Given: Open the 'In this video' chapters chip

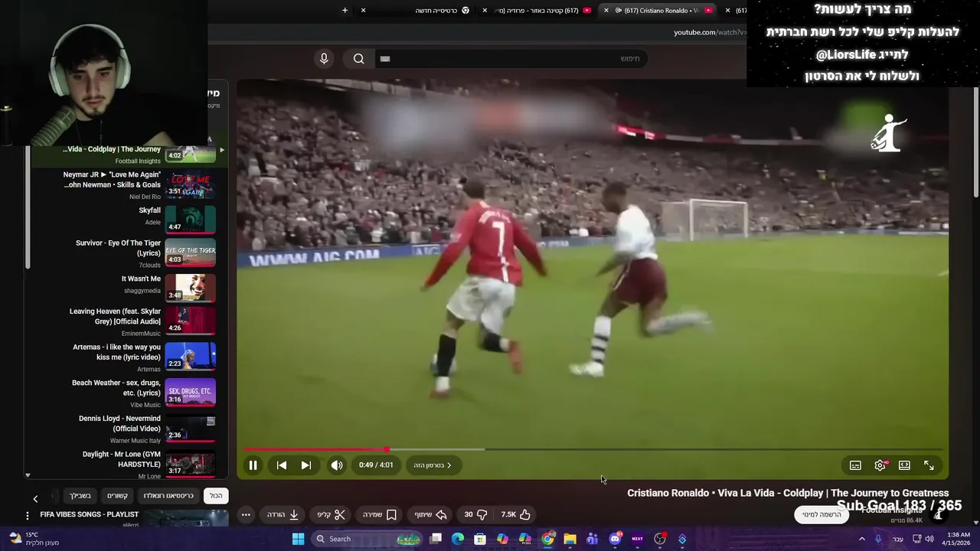Looking at the screenshot, I should click(x=433, y=465).
